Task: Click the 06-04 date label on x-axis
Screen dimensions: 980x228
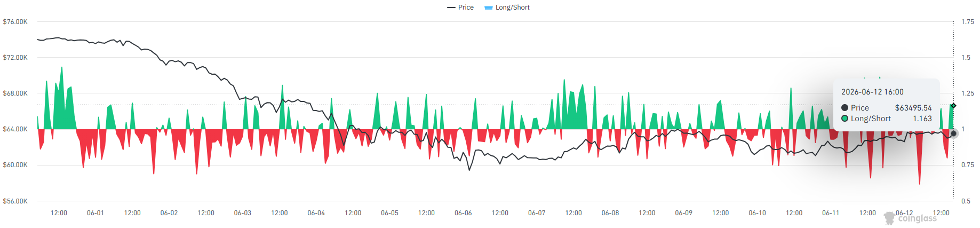Action: pyautogui.click(x=316, y=213)
